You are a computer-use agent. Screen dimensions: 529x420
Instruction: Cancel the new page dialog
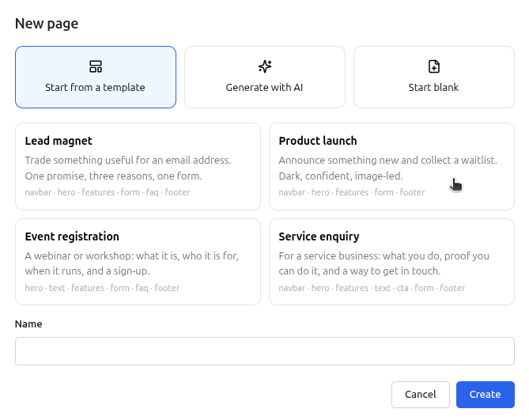tap(421, 395)
